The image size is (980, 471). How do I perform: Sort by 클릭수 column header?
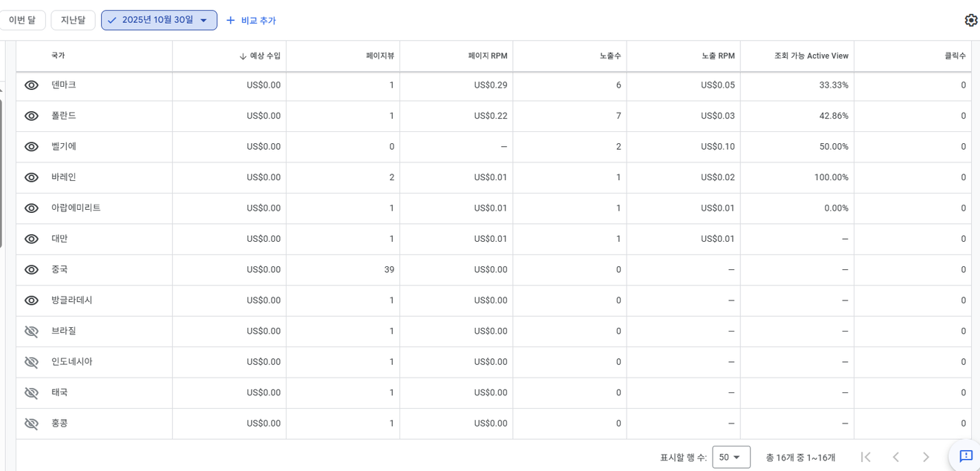coord(955,56)
